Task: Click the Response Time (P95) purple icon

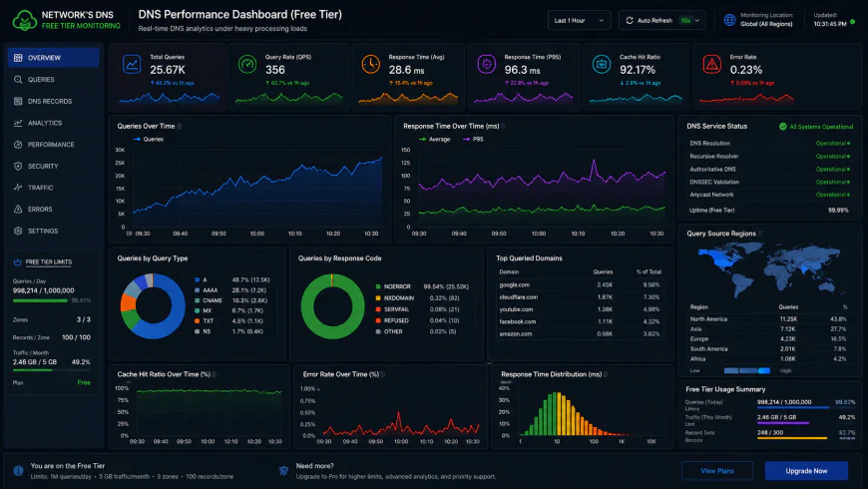Action: (x=487, y=64)
